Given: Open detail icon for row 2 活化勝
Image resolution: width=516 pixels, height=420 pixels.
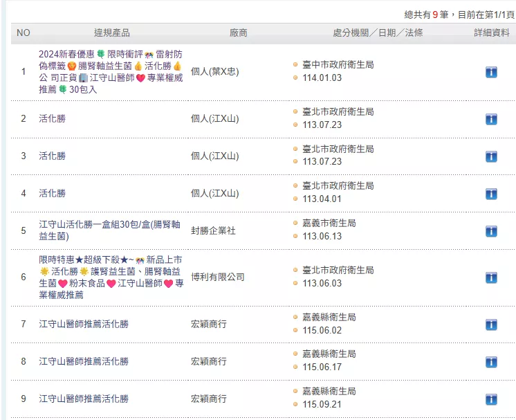Looking at the screenshot, I should pyautogui.click(x=491, y=119).
